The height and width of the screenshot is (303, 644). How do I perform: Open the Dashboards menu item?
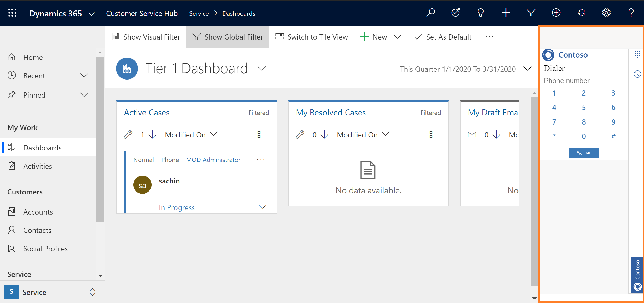coord(43,148)
